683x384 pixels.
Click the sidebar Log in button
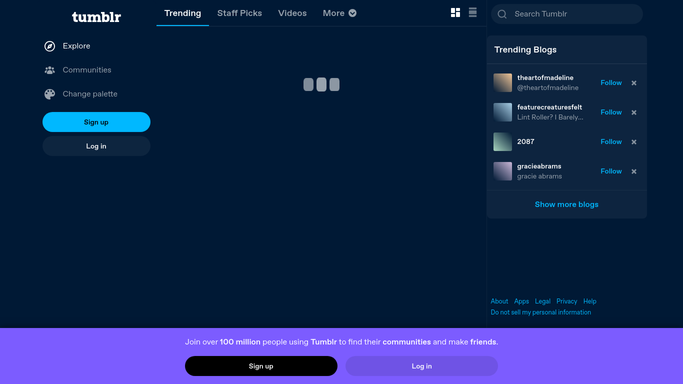pyautogui.click(x=96, y=146)
